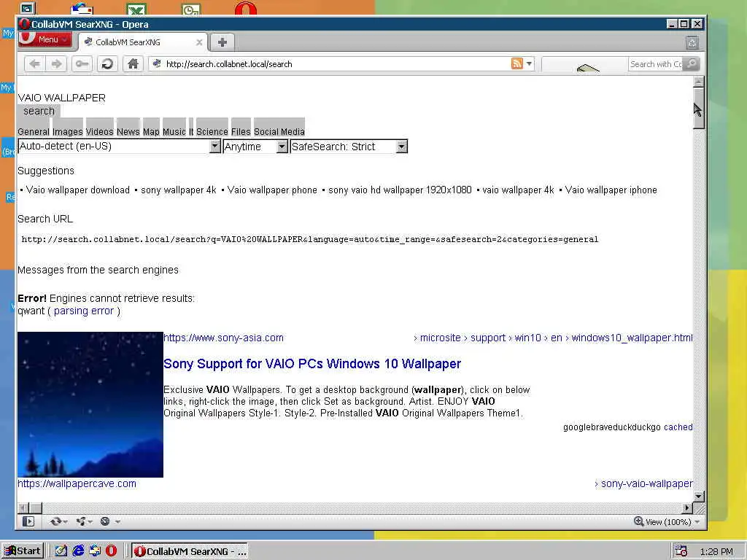The width and height of the screenshot is (747, 560).
Task: Launch Opera from the quick launch bar
Action: click(111, 551)
